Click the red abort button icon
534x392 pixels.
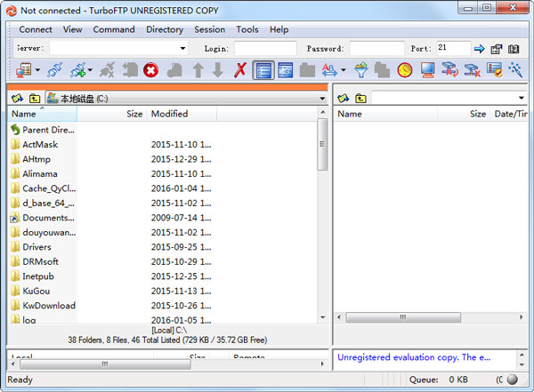click(x=151, y=70)
